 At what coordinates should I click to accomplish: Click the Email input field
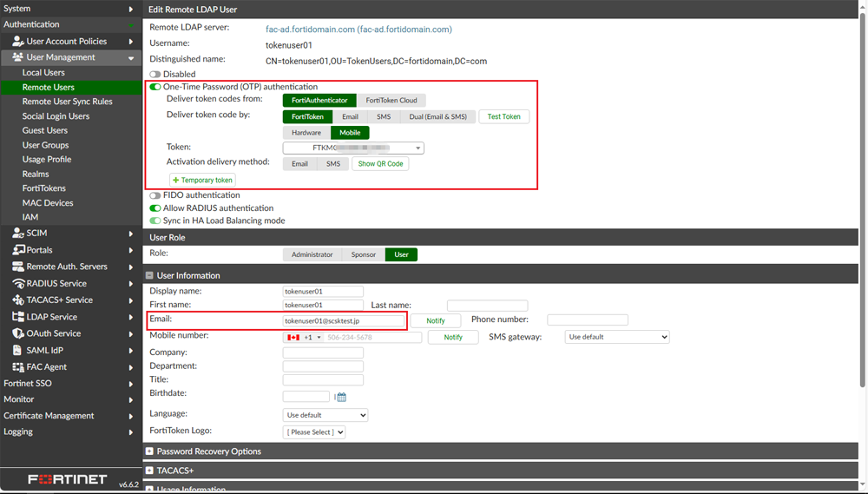(344, 320)
